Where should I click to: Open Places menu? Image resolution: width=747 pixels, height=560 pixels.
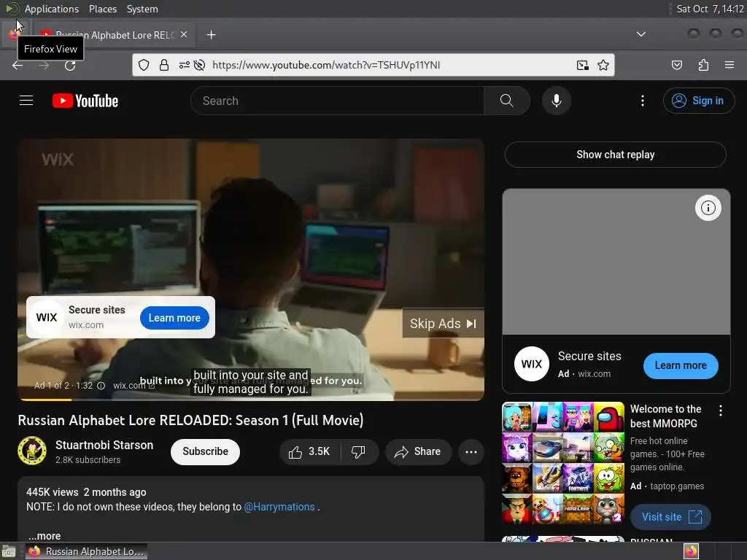103,9
